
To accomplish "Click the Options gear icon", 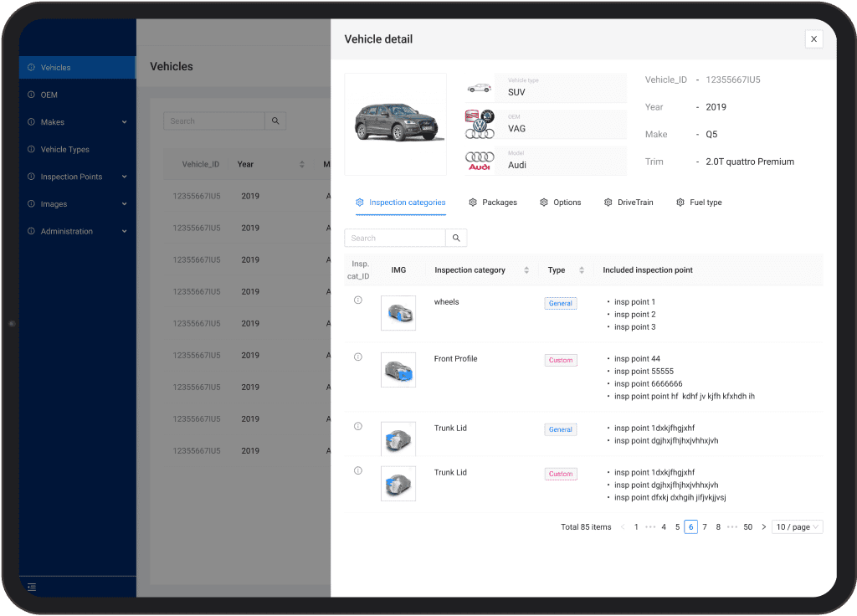I will [x=543, y=202].
